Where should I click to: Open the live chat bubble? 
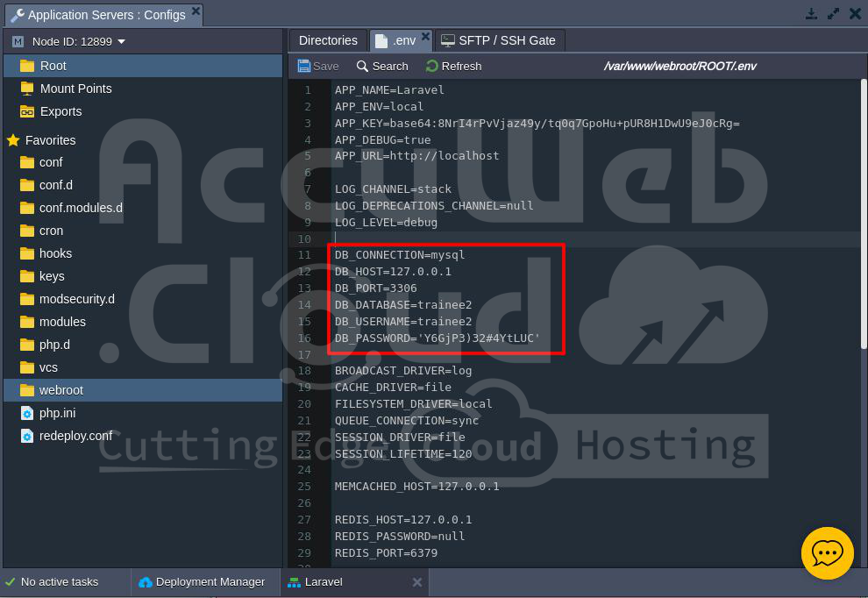827,553
